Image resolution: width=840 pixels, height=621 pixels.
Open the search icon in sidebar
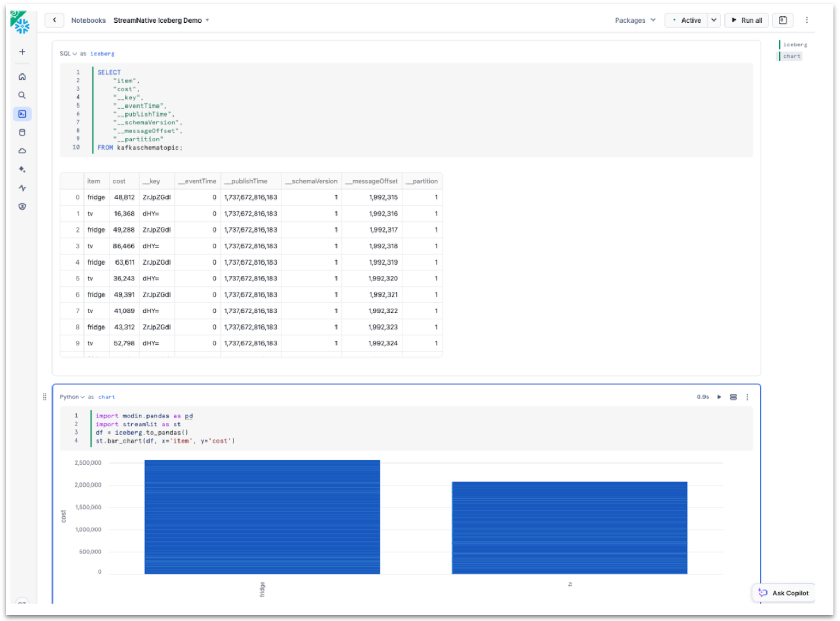tap(22, 96)
